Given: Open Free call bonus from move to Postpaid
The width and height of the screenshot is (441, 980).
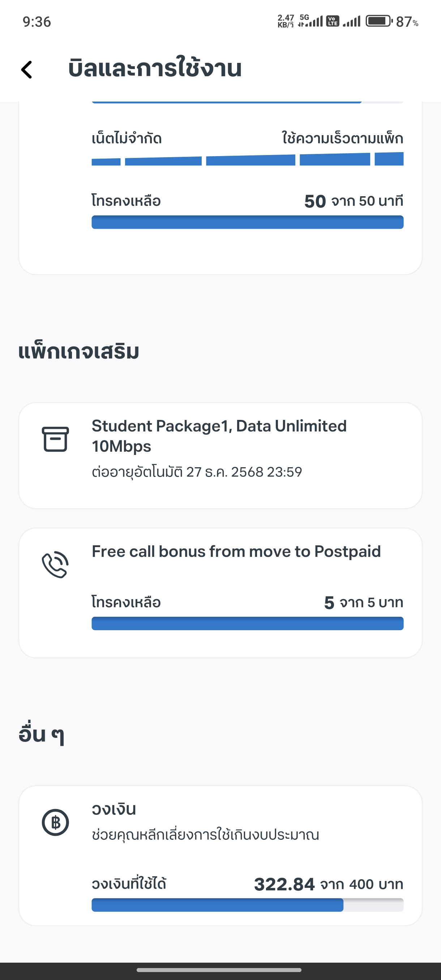Looking at the screenshot, I should (236, 551).
